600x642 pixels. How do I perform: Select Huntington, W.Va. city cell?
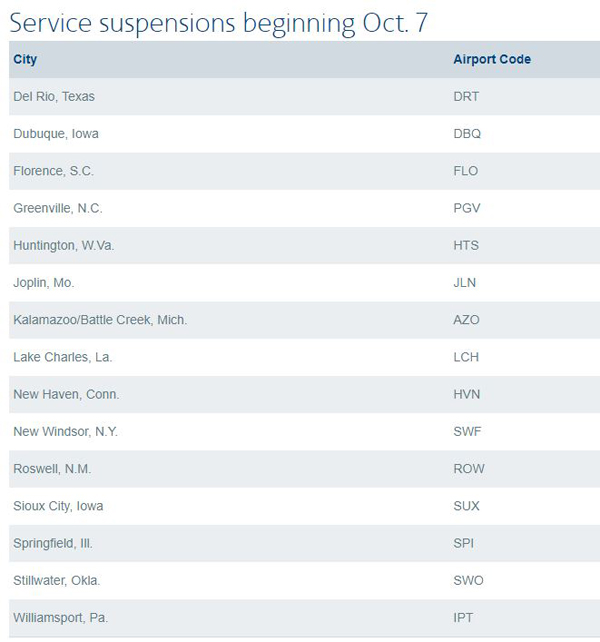point(63,246)
